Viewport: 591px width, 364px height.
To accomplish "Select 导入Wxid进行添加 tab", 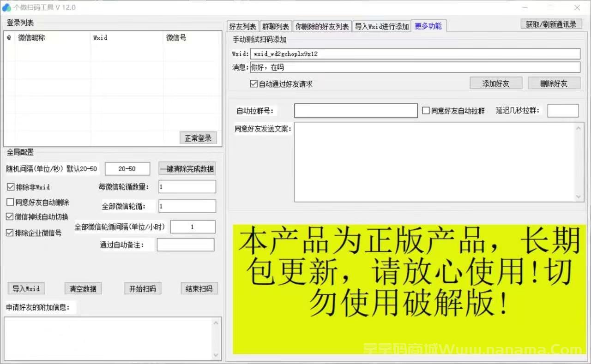I will tap(382, 26).
